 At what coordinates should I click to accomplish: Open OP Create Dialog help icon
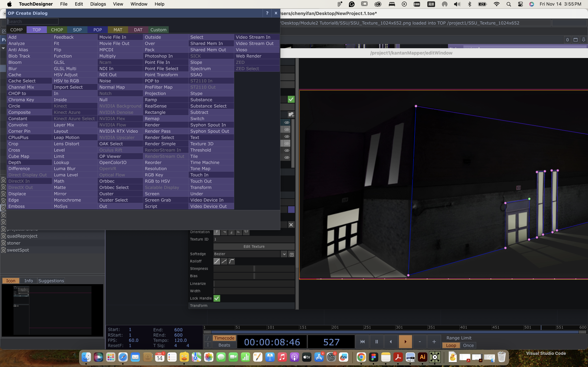click(x=267, y=13)
